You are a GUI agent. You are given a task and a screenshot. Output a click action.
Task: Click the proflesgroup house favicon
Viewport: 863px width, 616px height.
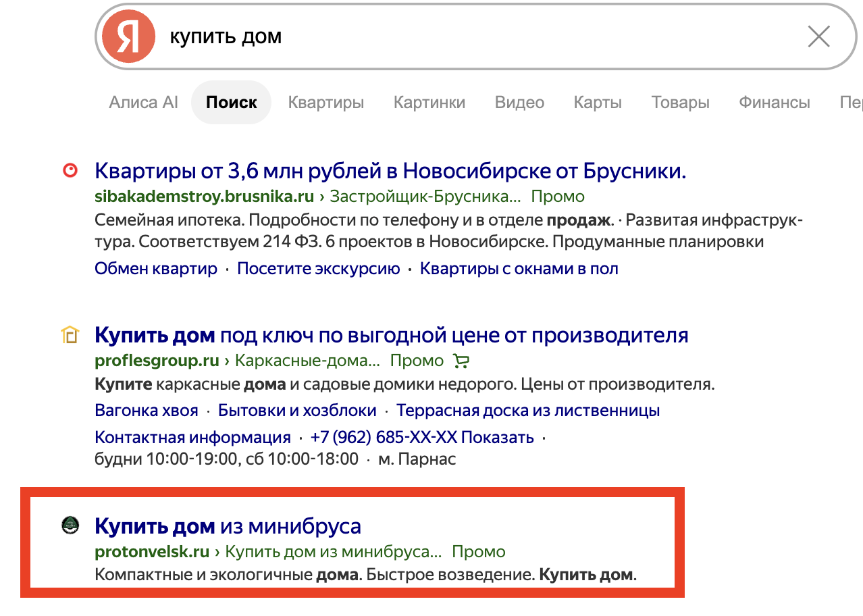tap(70, 334)
